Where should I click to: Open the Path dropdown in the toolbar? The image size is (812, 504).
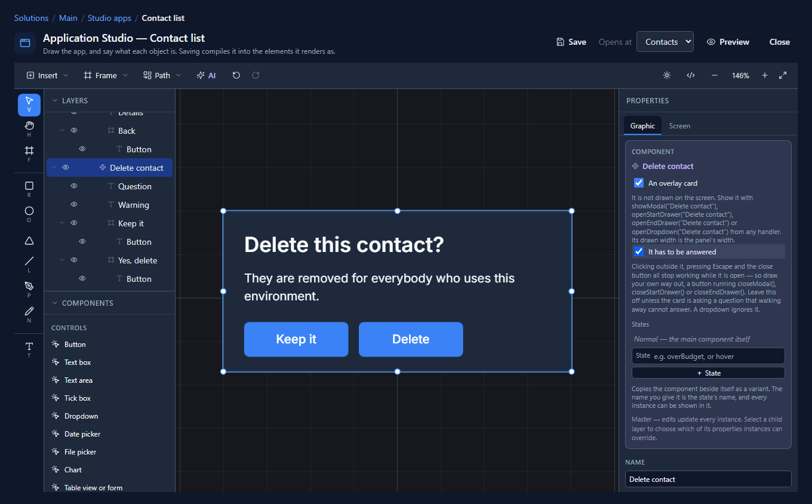click(162, 75)
